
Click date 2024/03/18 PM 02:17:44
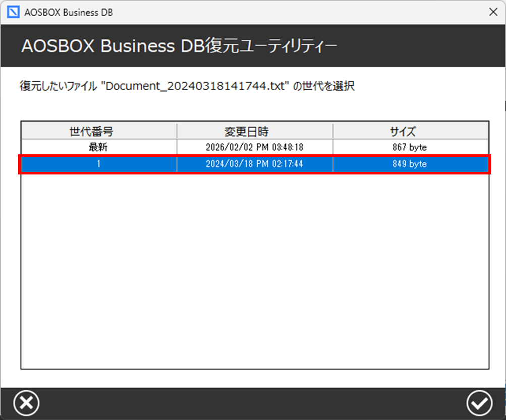tap(255, 164)
